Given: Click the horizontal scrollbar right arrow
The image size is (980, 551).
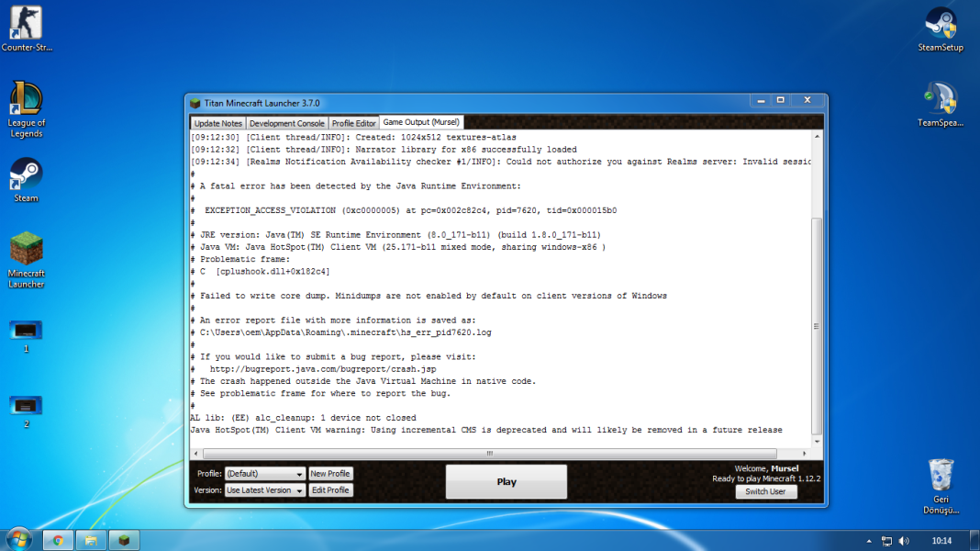Looking at the screenshot, I should point(805,454).
